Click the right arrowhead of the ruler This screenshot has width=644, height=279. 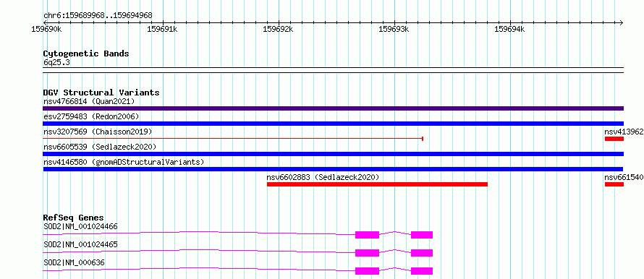(622, 22)
